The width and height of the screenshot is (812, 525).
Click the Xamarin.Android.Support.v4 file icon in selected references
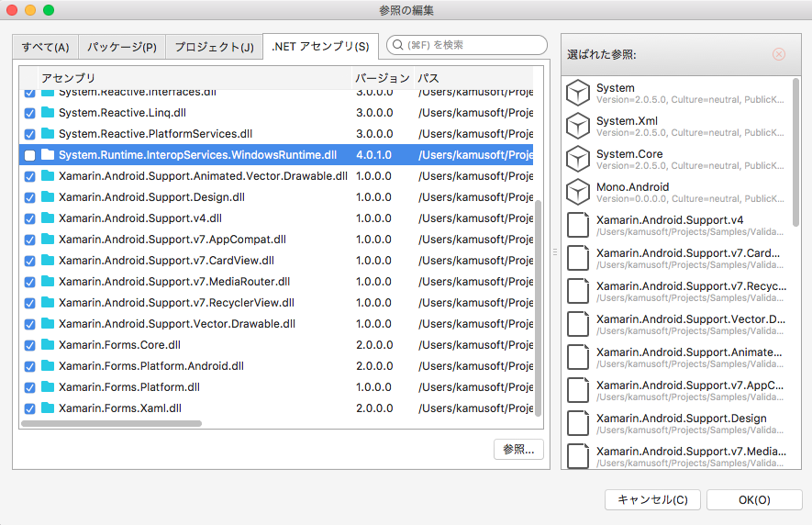(578, 225)
